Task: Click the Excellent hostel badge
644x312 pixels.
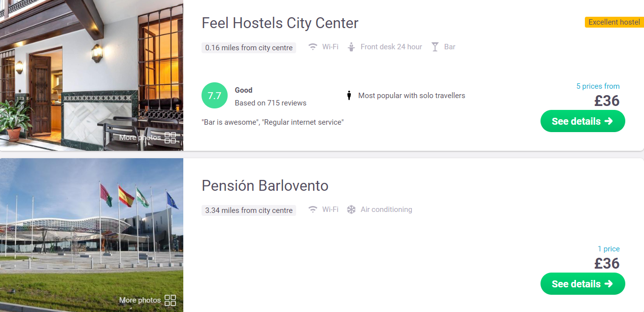Action: tap(614, 22)
